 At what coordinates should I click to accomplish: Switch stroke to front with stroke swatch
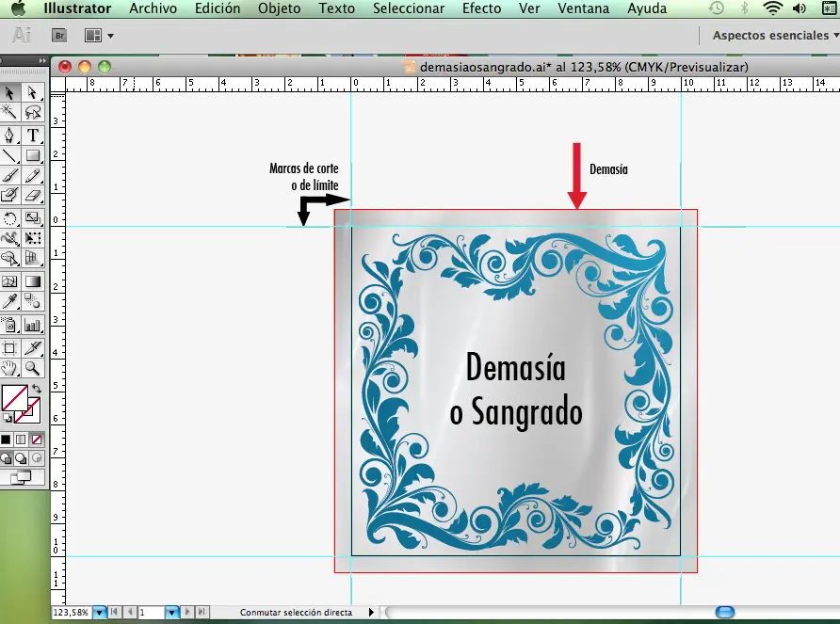coord(28,412)
